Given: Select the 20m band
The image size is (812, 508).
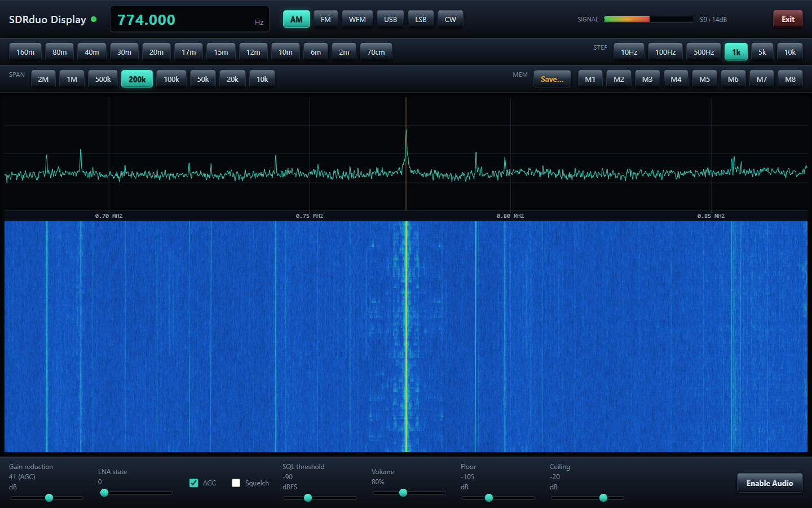Looking at the screenshot, I should (157, 52).
